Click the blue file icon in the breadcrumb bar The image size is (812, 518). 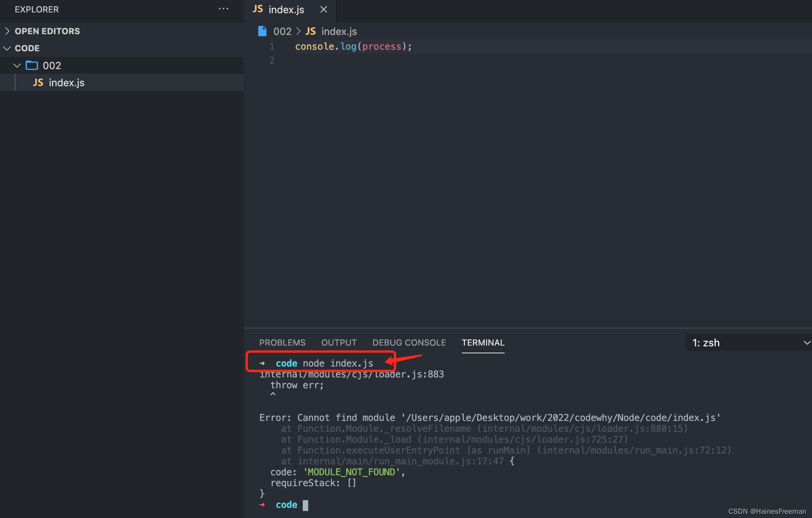tap(262, 31)
